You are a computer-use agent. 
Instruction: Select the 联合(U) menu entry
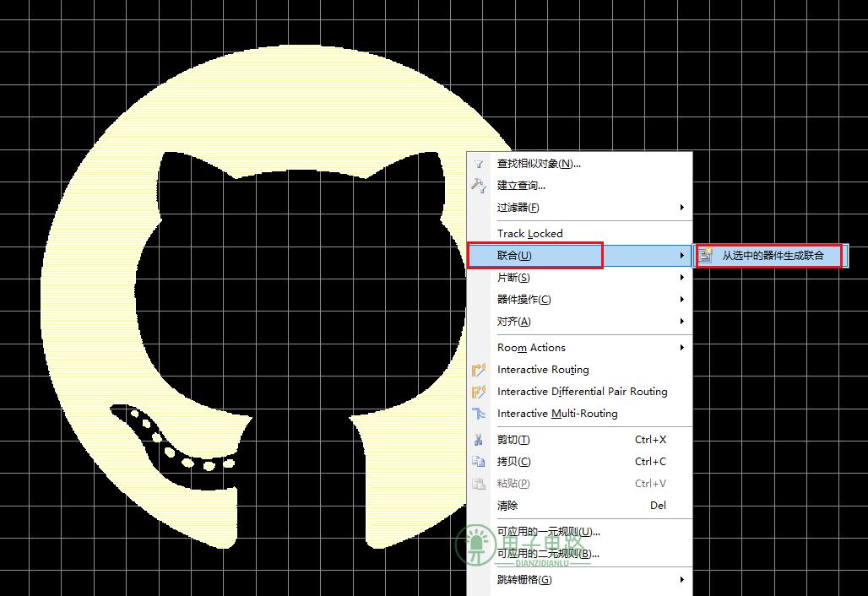[x=579, y=255]
